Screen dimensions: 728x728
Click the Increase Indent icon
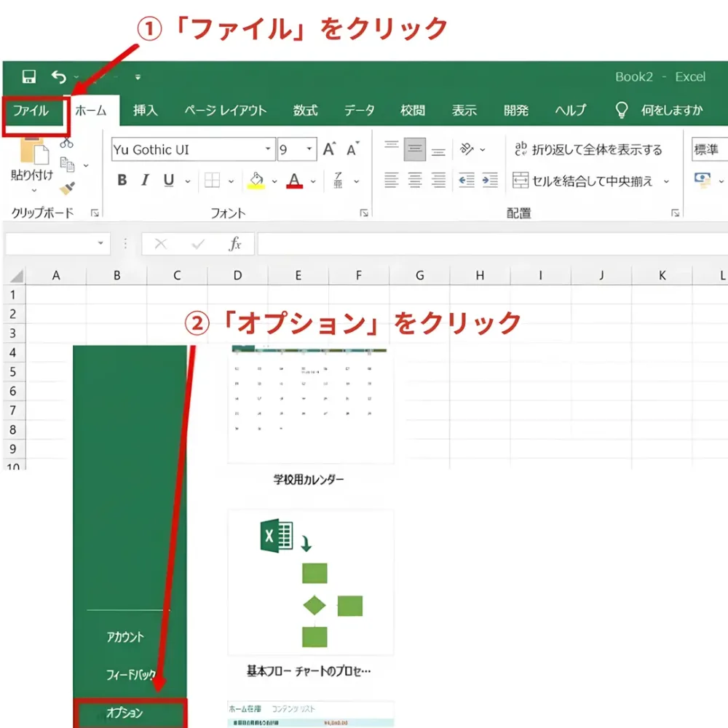[x=490, y=180]
